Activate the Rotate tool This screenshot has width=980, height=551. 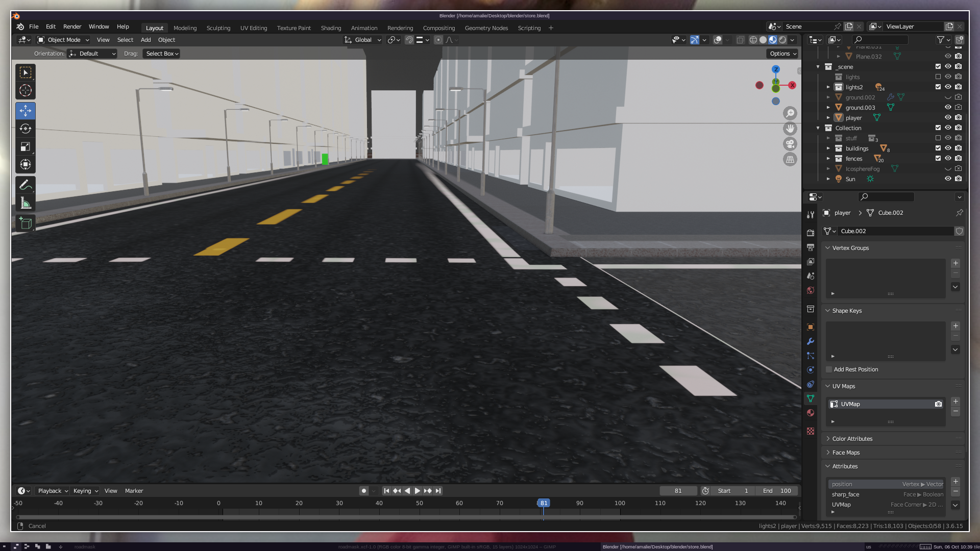pos(26,129)
